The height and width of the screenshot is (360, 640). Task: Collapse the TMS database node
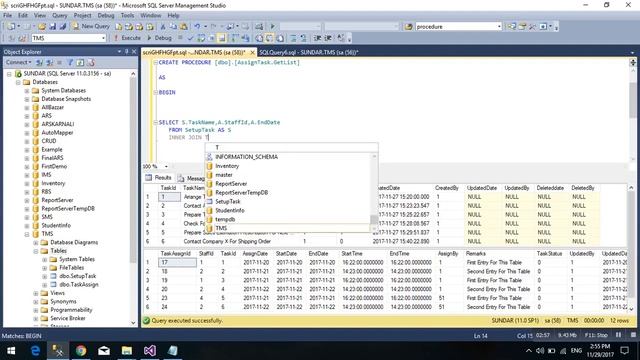[27, 234]
